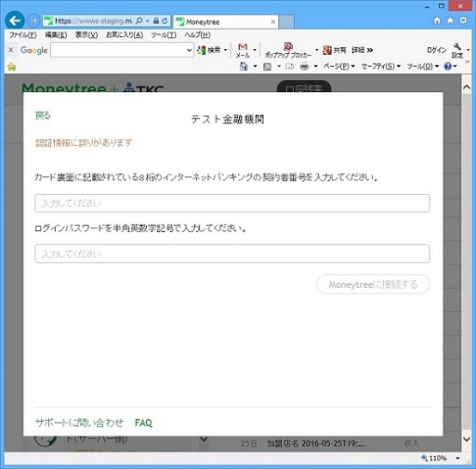Image resolution: width=476 pixels, height=469 pixels.
Task: Click the 共有 share icon in Google toolbar
Action: 335,50
